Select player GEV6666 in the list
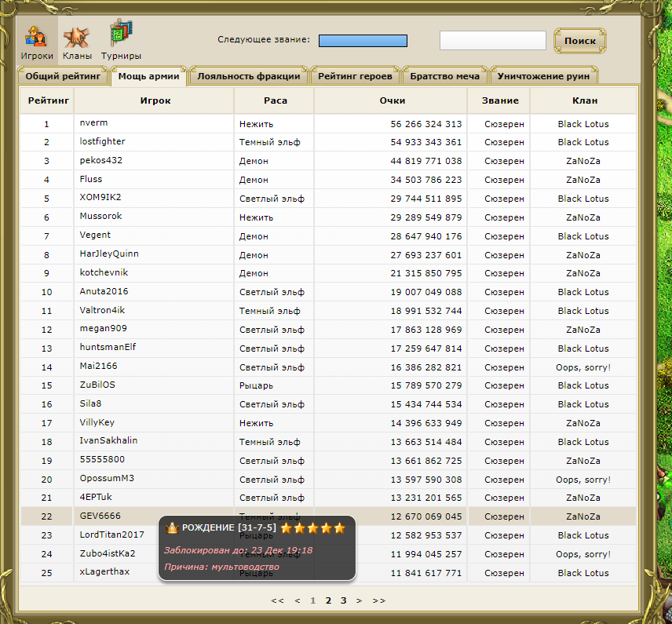The image size is (672, 624). pos(99,516)
